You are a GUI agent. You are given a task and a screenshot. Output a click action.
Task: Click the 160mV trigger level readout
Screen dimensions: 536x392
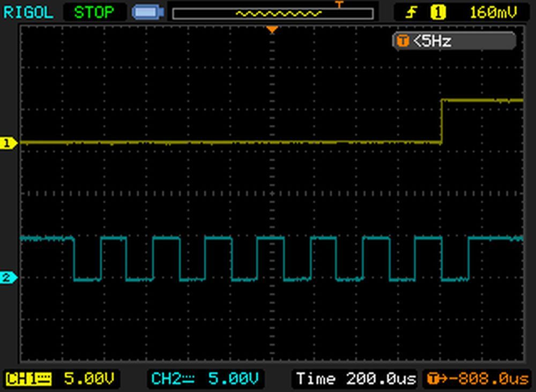494,13
